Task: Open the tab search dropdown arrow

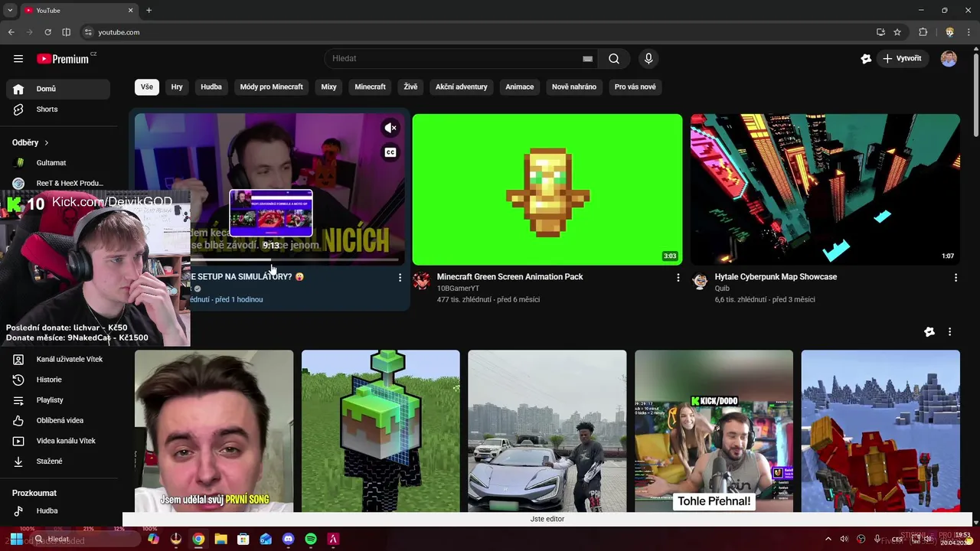Action: point(10,11)
